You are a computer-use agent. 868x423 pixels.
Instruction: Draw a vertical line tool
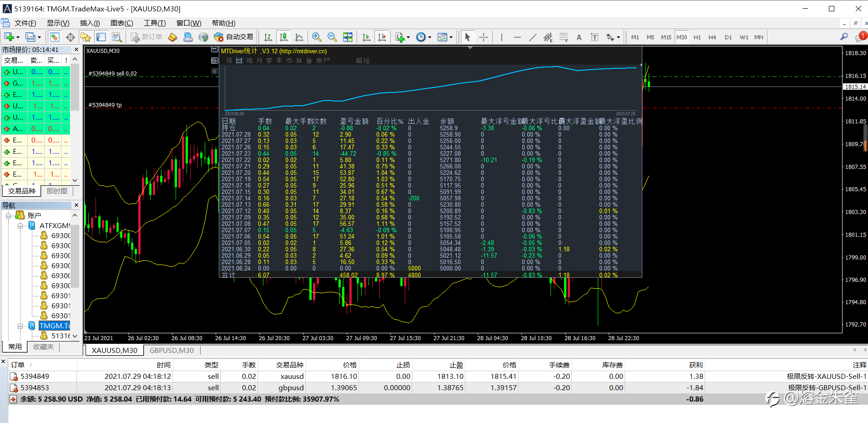501,37
